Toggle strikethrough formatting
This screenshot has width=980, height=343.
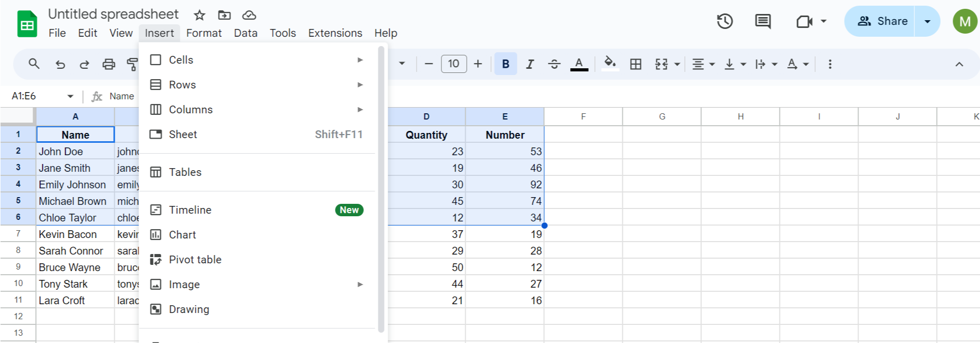click(x=554, y=64)
